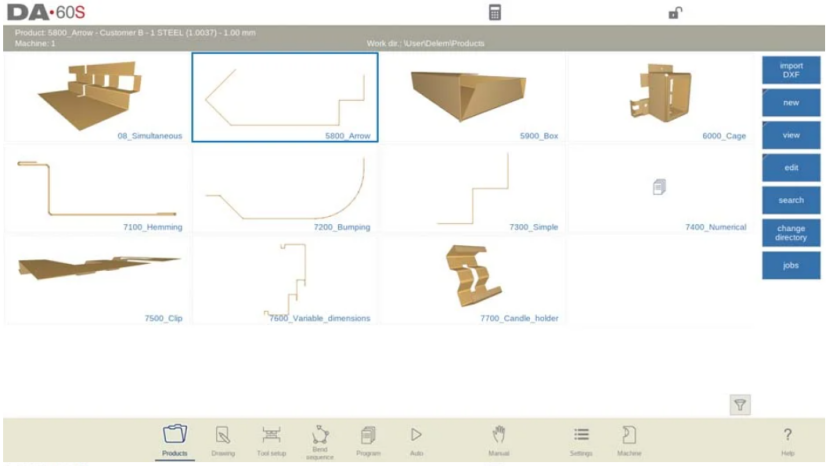Create a new product with new button
This screenshot has height=466, width=830.
pyautogui.click(x=791, y=103)
